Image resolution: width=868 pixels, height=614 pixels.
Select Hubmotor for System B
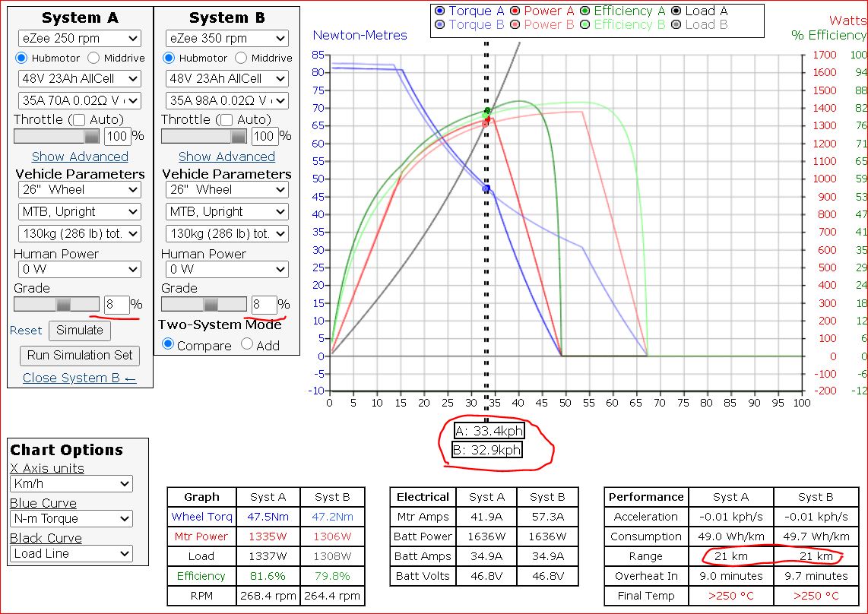(x=169, y=58)
